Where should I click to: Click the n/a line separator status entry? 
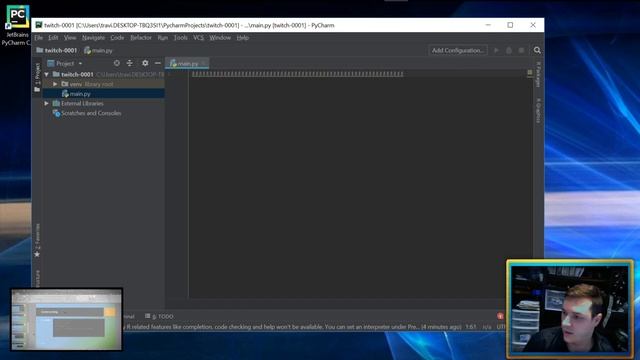487,327
